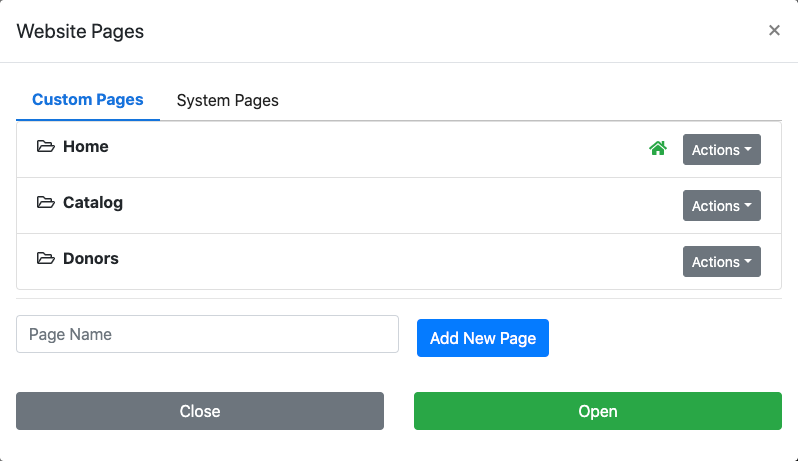The image size is (798, 461).
Task: Close the dialog with the X icon
Action: coord(774,31)
